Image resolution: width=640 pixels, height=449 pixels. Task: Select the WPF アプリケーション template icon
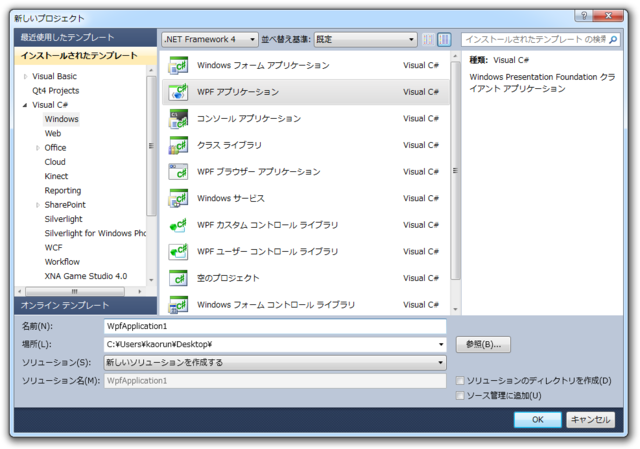178,92
